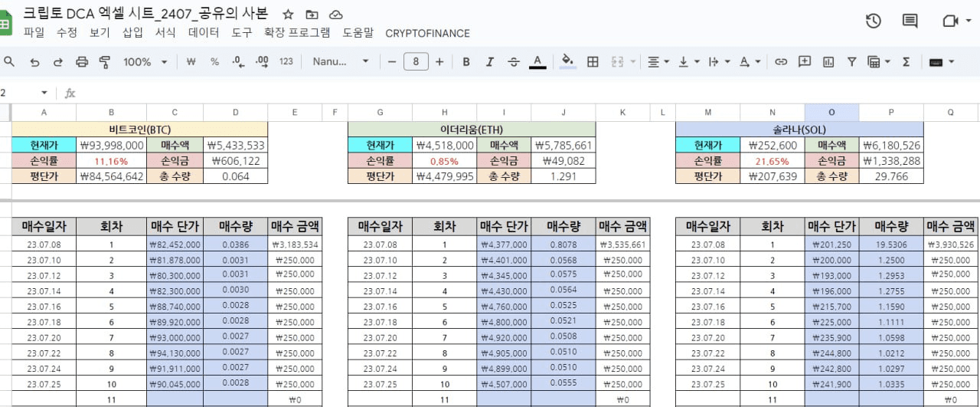This screenshot has height=407, width=980.
Task: Create a filter
Action: click(x=851, y=62)
